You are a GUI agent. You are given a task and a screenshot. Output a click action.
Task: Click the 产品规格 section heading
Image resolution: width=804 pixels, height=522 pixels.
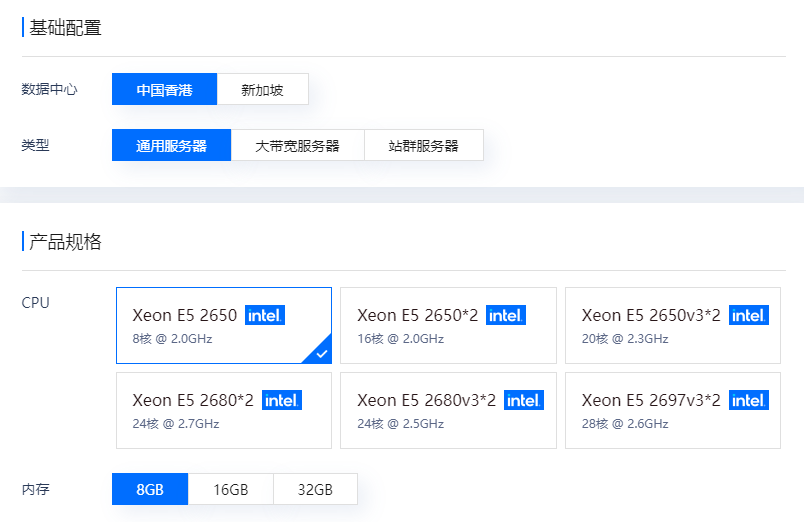point(65,242)
